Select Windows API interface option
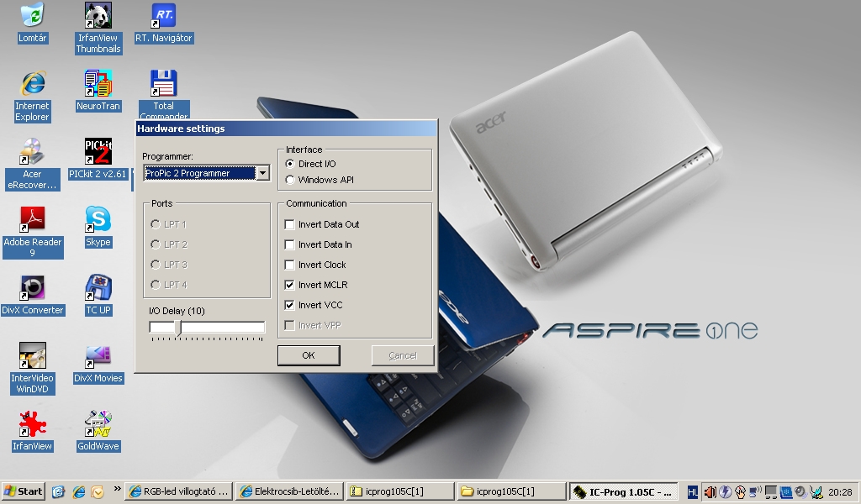The width and height of the screenshot is (861, 504). click(320, 179)
